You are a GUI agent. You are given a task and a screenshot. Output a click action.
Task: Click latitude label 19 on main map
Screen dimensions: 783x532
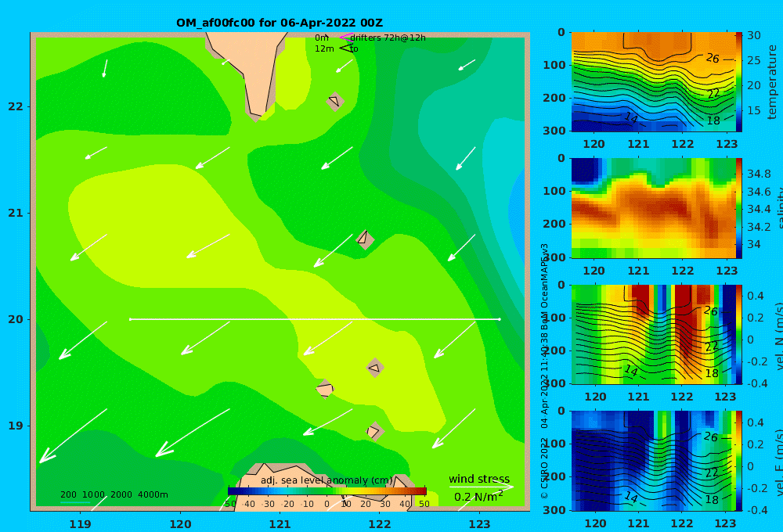click(16, 426)
